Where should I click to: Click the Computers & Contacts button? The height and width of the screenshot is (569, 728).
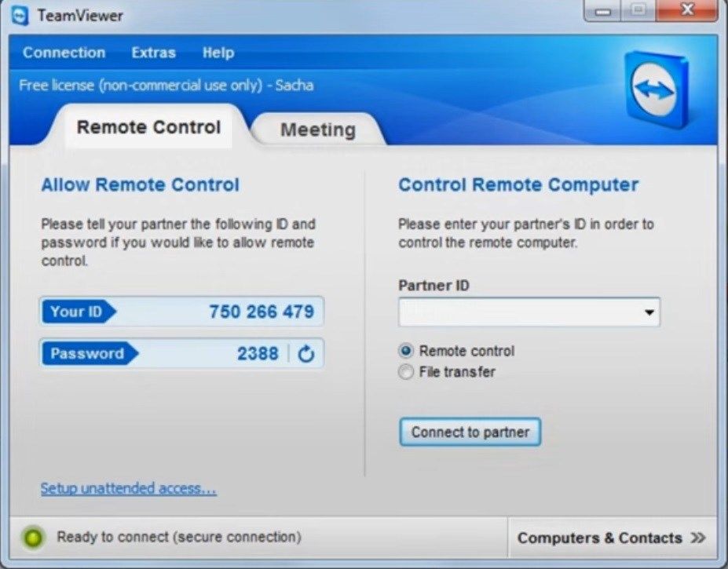coord(612,538)
